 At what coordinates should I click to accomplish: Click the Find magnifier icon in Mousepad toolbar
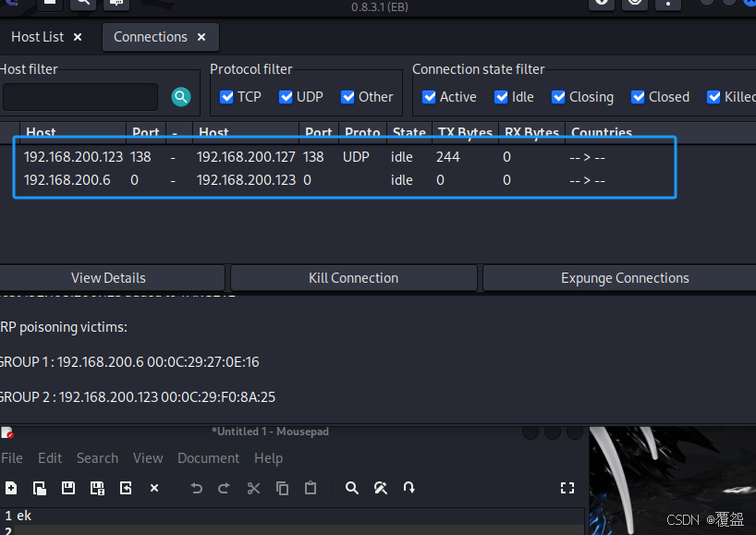(352, 488)
